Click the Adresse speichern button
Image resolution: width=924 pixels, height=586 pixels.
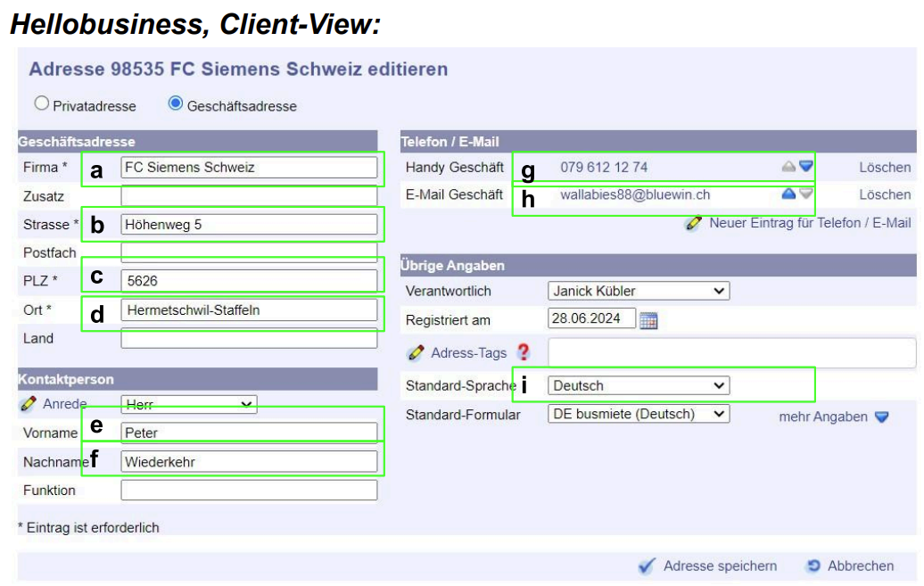(x=720, y=566)
